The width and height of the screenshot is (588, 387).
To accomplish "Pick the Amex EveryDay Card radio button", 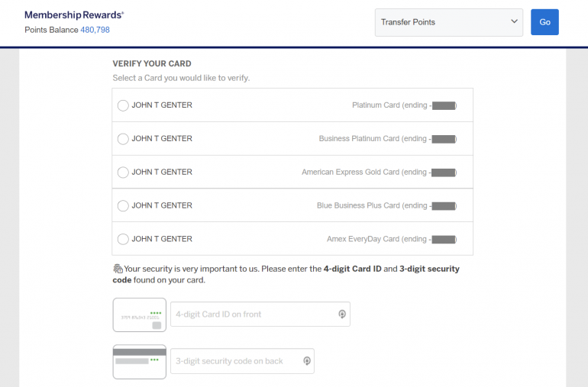I will click(x=123, y=240).
